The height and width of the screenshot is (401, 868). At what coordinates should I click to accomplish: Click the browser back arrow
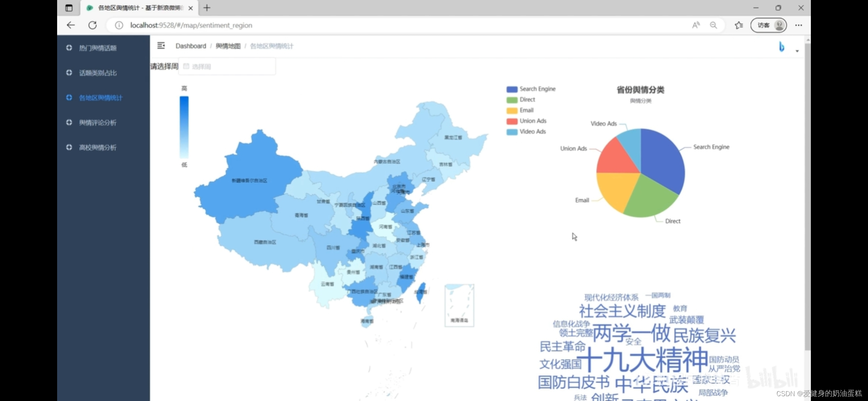coord(70,25)
